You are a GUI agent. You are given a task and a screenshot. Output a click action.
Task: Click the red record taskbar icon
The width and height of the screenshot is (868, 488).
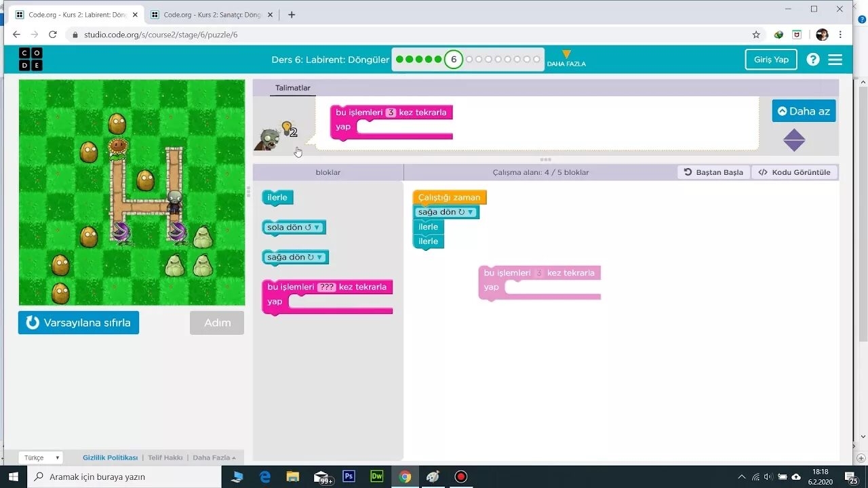pyautogui.click(x=461, y=476)
